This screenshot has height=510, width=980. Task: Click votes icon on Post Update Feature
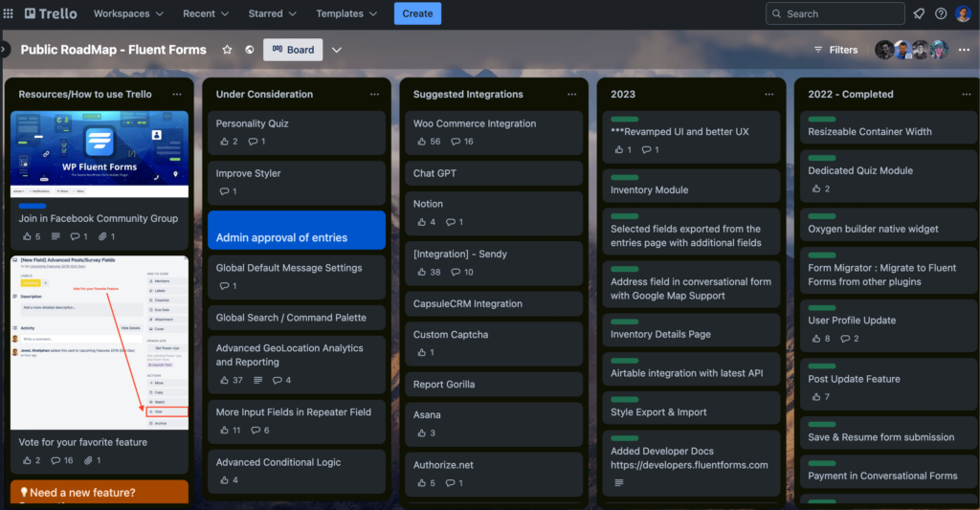[816, 396]
